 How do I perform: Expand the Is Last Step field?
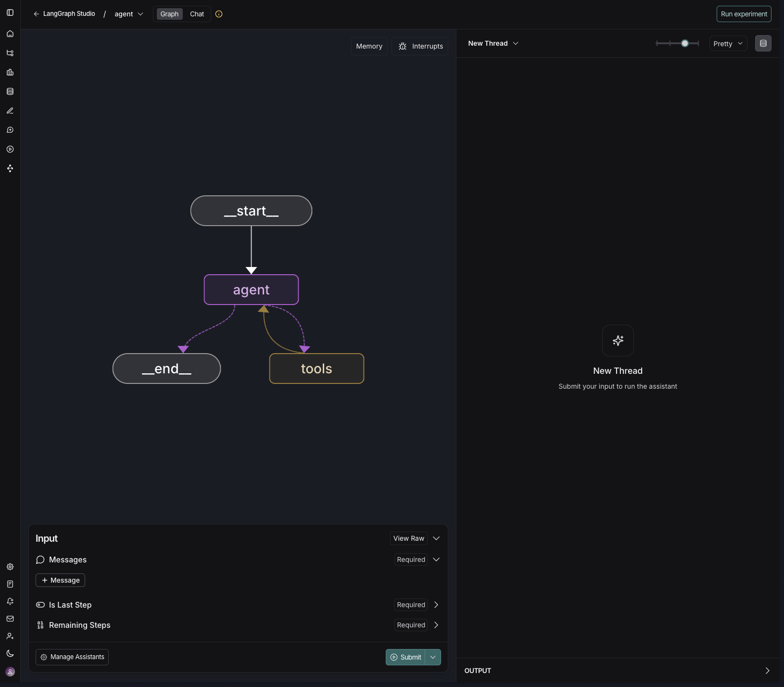pyautogui.click(x=436, y=605)
